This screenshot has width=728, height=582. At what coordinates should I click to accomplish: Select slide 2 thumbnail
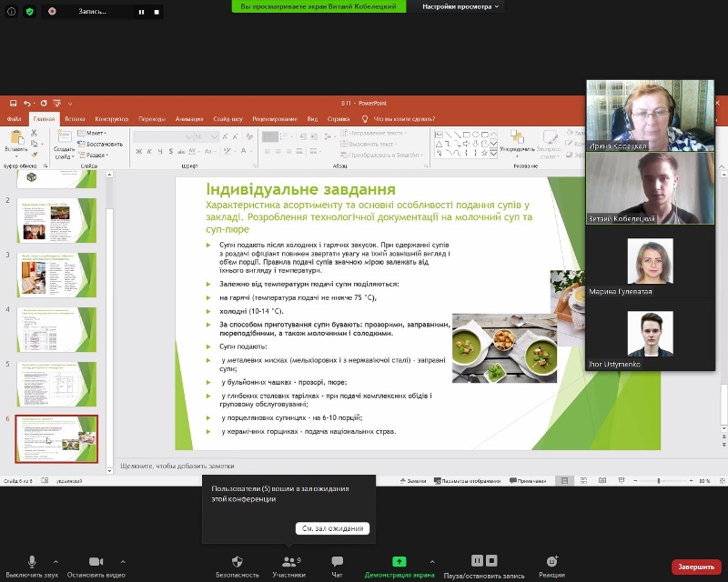(56, 220)
